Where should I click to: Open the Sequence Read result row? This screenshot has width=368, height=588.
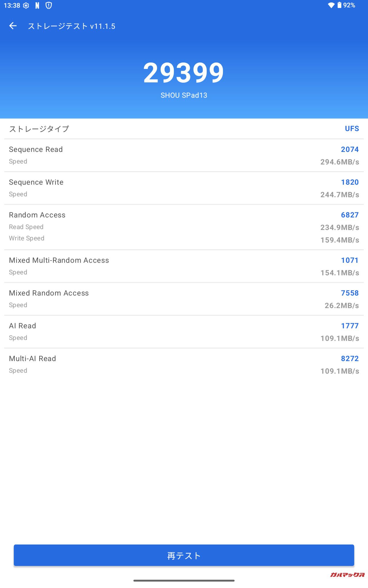tap(184, 155)
